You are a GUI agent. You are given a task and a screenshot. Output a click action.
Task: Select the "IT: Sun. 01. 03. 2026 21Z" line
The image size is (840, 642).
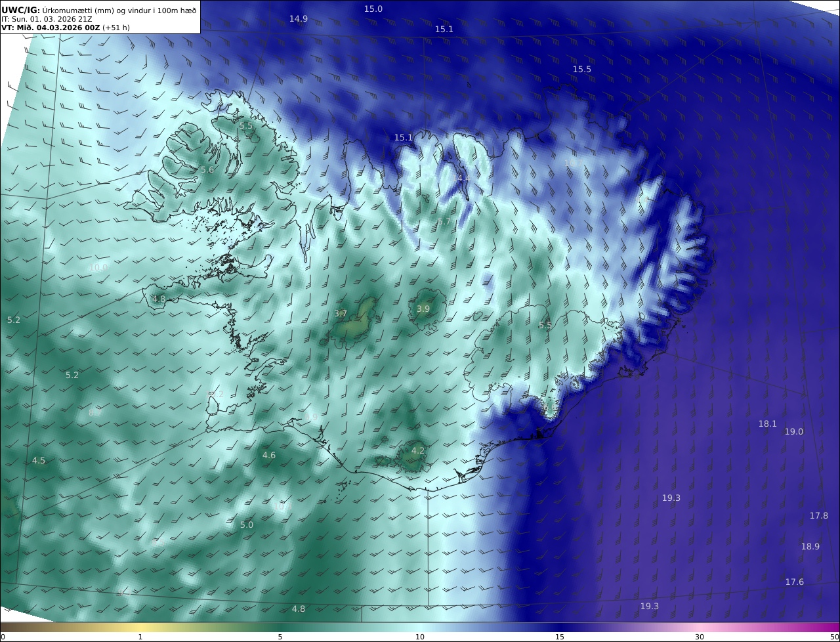pos(47,20)
